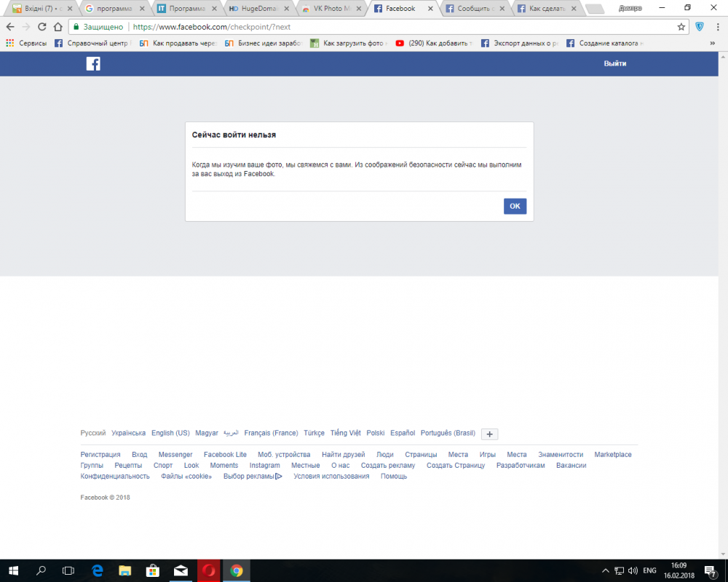Open the blue shield extension icon
This screenshot has width=728, height=582.
tap(700, 27)
